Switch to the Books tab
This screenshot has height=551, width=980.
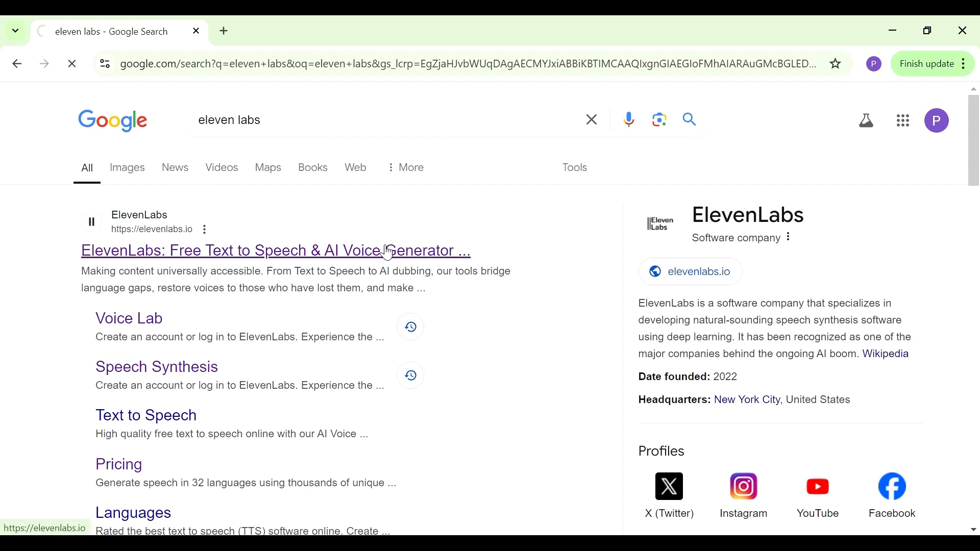coord(313,168)
